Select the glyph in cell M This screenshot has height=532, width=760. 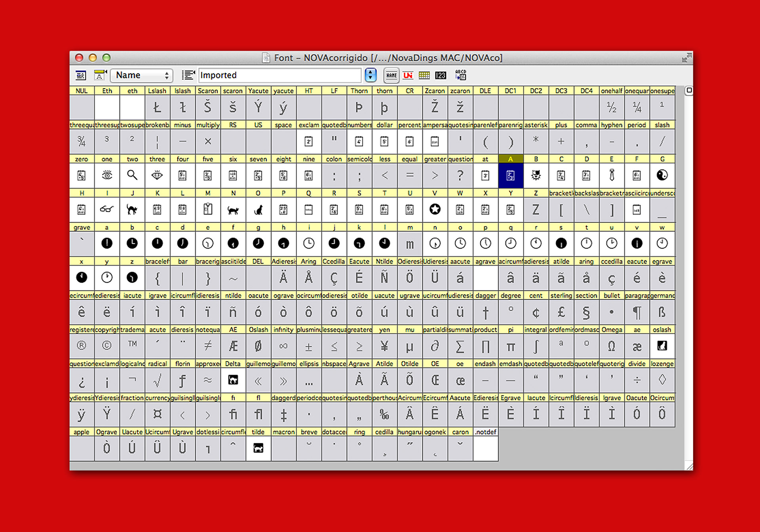tap(208, 209)
